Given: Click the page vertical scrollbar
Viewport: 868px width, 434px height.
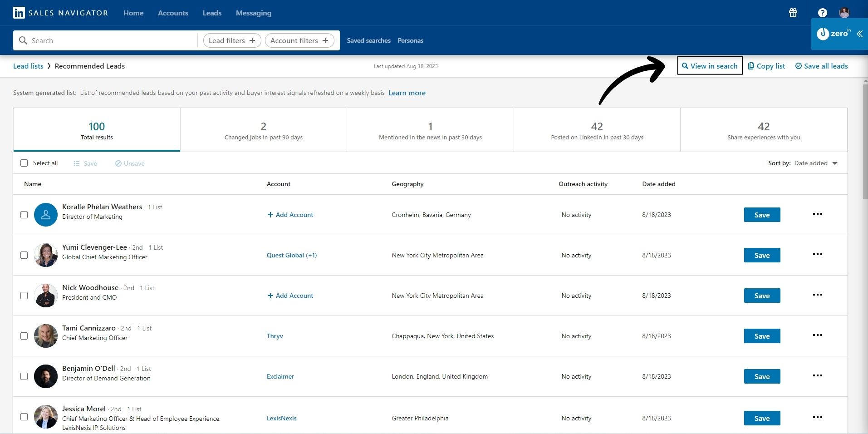Looking at the screenshot, I should point(865,142).
